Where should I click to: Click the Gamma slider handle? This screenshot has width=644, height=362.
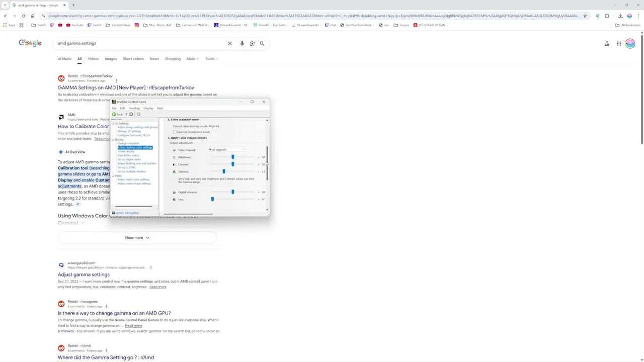(x=224, y=171)
